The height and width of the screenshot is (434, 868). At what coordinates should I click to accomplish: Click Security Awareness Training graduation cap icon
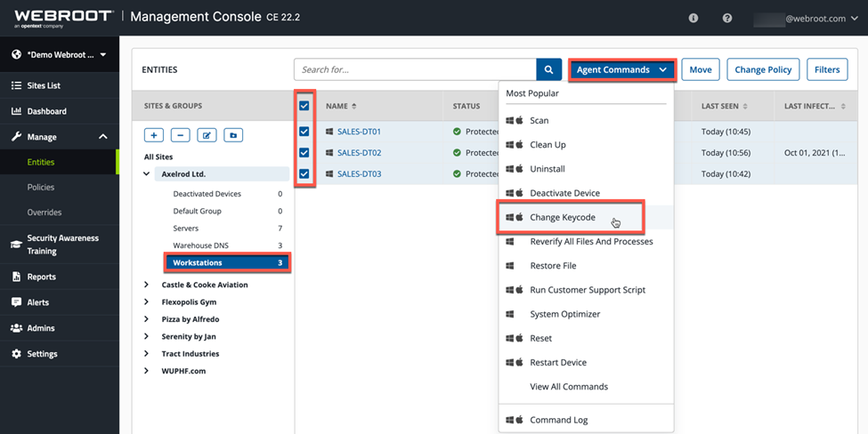[17, 245]
